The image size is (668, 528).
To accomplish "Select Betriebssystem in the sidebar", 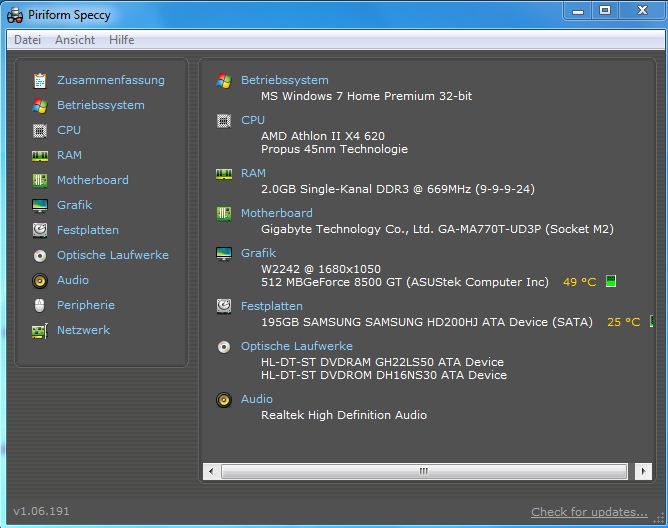I will 101,105.
